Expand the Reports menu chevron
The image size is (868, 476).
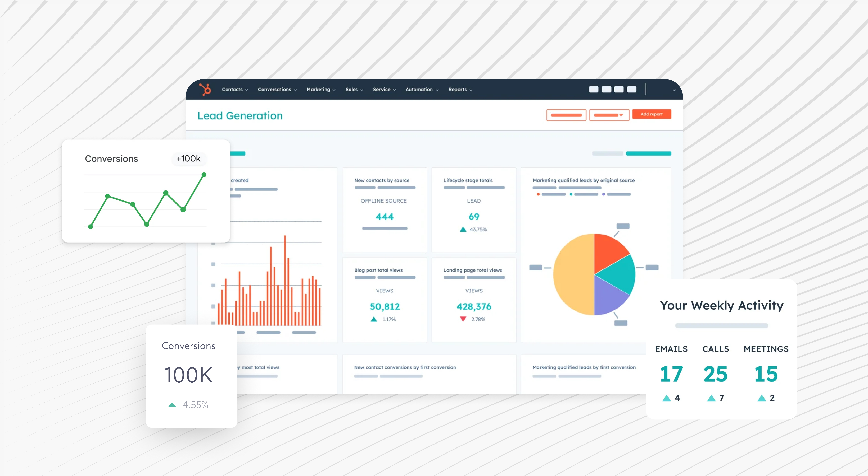click(471, 90)
